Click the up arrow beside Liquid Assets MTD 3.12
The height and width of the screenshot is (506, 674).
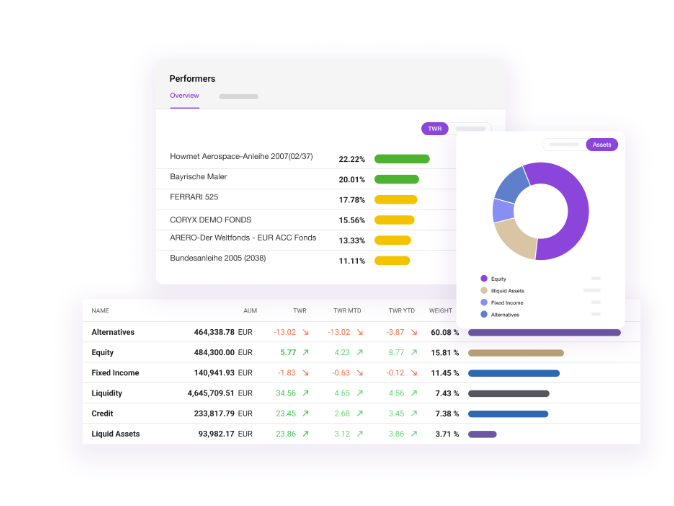pyautogui.click(x=360, y=434)
